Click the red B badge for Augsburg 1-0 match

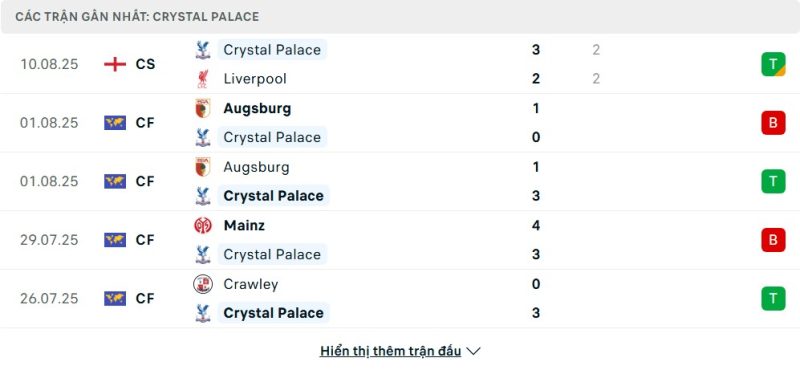coord(773,123)
